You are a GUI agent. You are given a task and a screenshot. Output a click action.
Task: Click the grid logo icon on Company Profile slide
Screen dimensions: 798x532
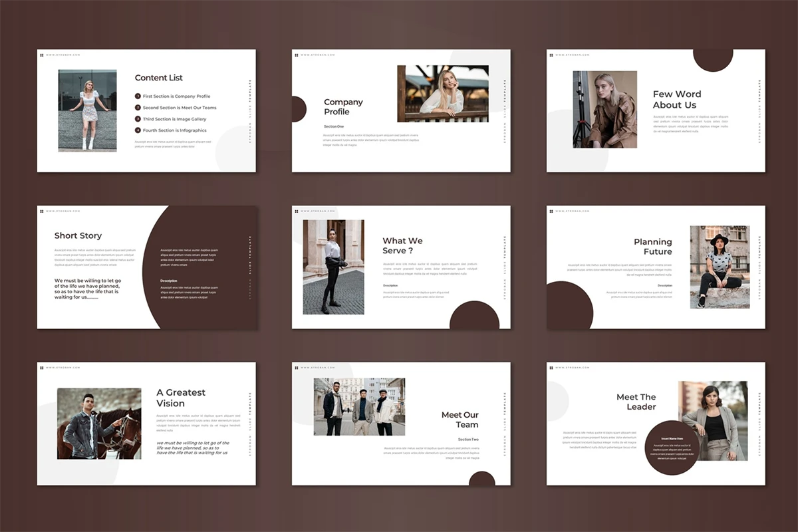tap(297, 55)
